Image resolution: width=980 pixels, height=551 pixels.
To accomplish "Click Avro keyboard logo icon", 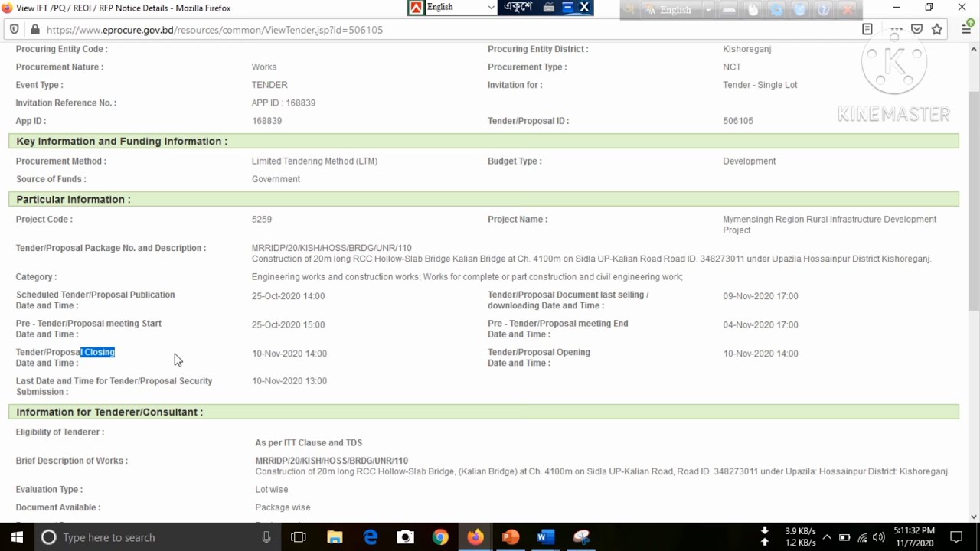I will click(416, 8).
